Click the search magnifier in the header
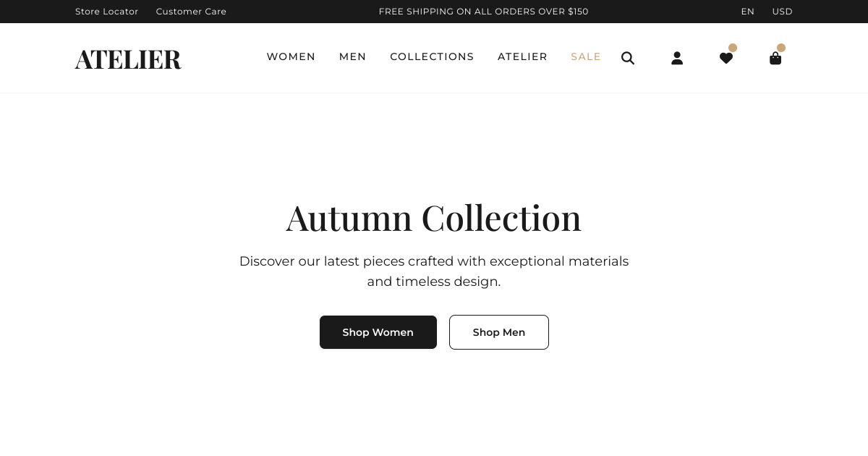 [x=628, y=58]
